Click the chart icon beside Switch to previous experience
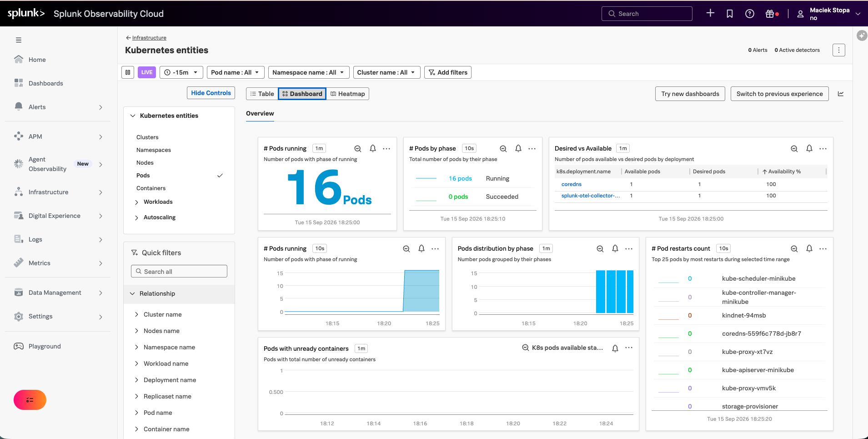Image resolution: width=868 pixels, height=439 pixels. point(841,94)
